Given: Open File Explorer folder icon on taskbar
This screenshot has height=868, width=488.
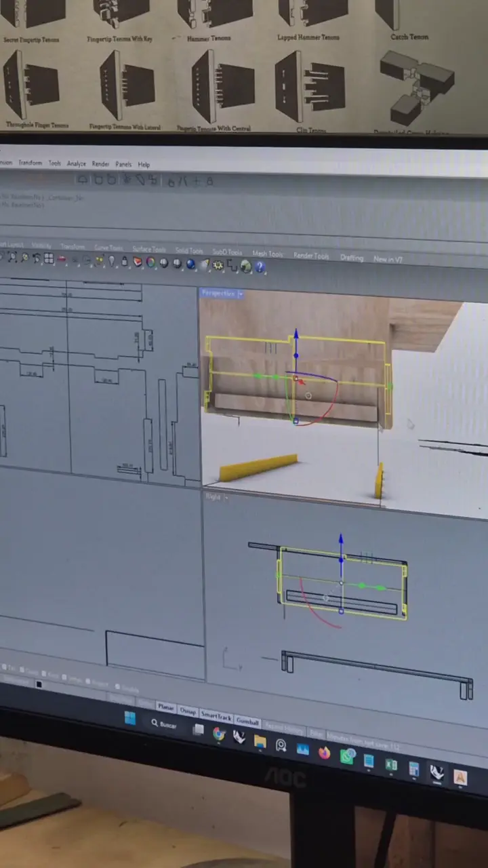Looking at the screenshot, I should coord(260,742).
